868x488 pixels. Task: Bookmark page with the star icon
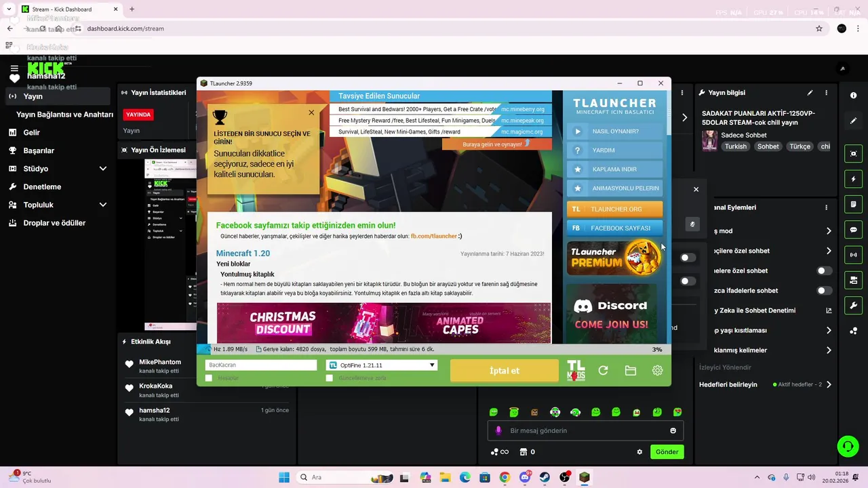pyautogui.click(x=819, y=28)
